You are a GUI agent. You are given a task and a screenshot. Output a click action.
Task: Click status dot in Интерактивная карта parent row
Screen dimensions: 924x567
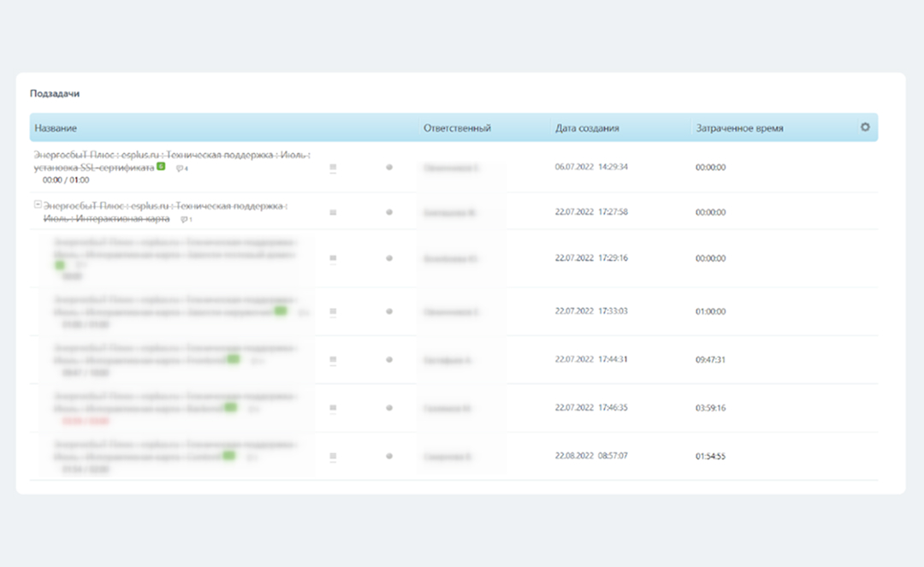click(x=389, y=212)
